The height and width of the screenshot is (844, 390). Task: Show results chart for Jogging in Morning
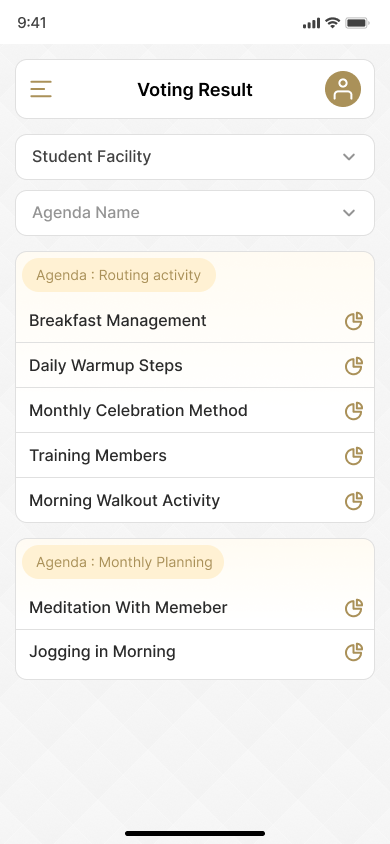pos(353,652)
